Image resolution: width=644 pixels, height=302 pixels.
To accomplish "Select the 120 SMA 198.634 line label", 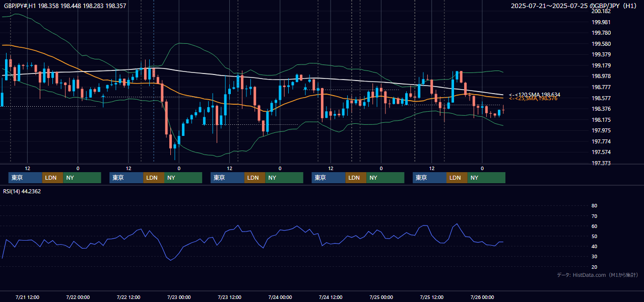I will click(535, 95).
